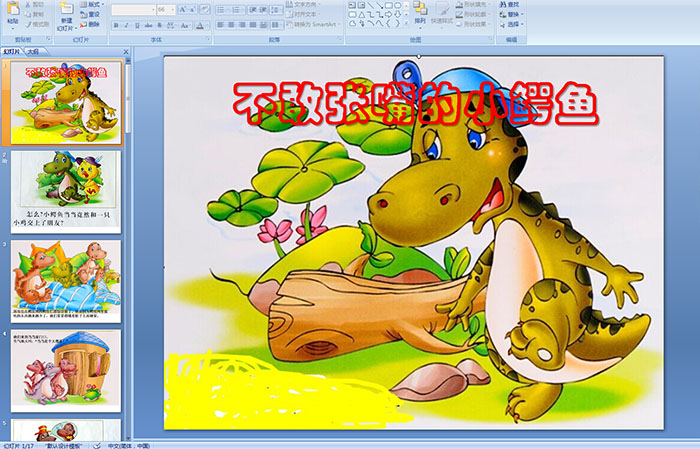Open character spacing (AV) options

click(x=171, y=25)
